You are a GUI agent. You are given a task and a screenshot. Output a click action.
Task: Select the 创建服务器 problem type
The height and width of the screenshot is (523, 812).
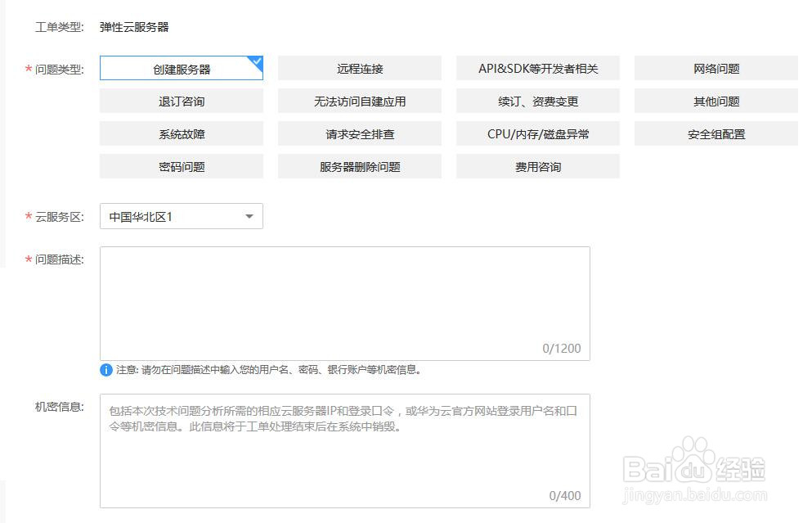182,69
